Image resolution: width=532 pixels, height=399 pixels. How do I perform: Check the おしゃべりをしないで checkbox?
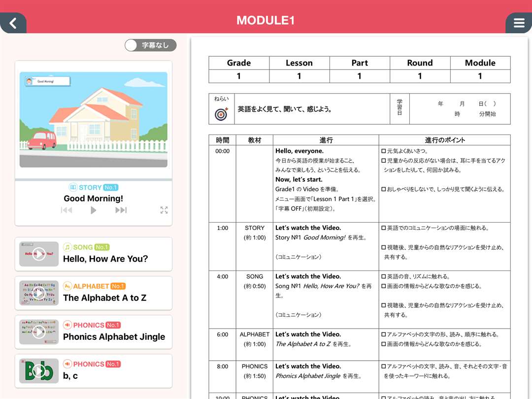(x=383, y=189)
